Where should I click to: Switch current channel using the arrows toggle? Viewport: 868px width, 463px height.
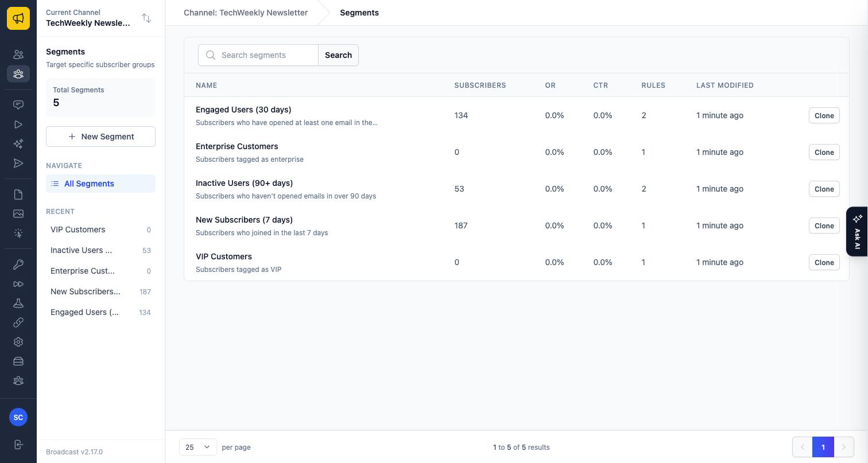(146, 18)
